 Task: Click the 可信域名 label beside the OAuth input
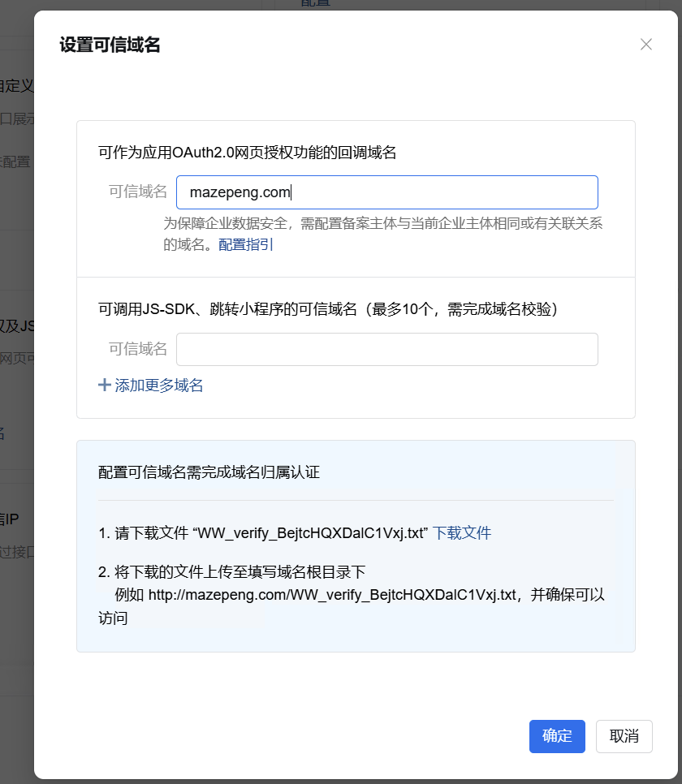click(x=136, y=192)
